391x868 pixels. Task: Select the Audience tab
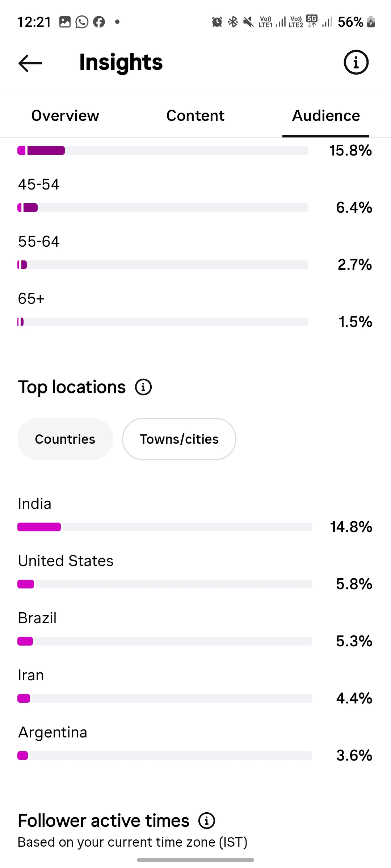pyautogui.click(x=326, y=116)
